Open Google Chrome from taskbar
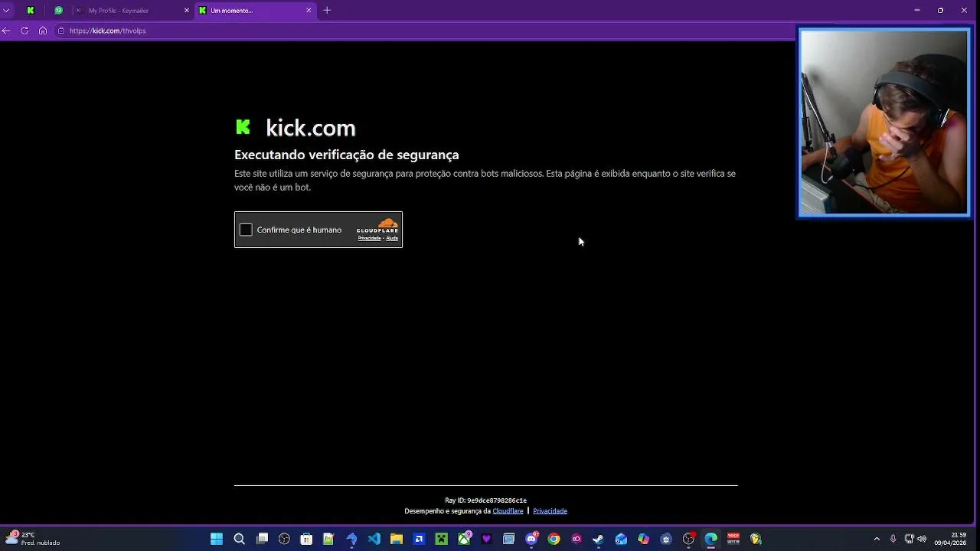 554,539
